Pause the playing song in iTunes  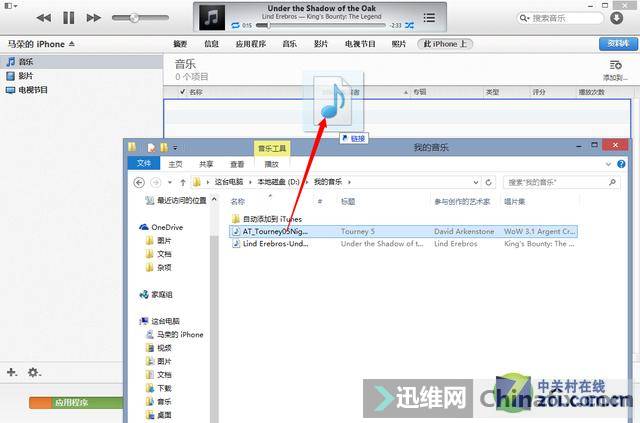pos(69,18)
